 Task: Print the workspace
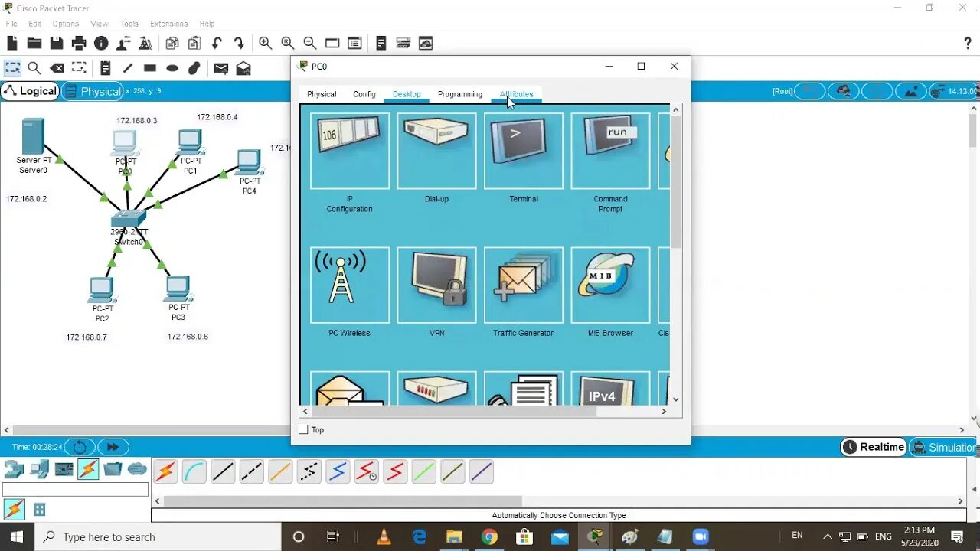79,44
